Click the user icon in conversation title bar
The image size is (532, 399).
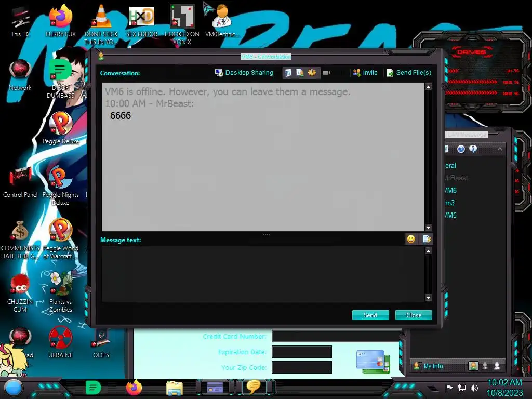point(101,56)
